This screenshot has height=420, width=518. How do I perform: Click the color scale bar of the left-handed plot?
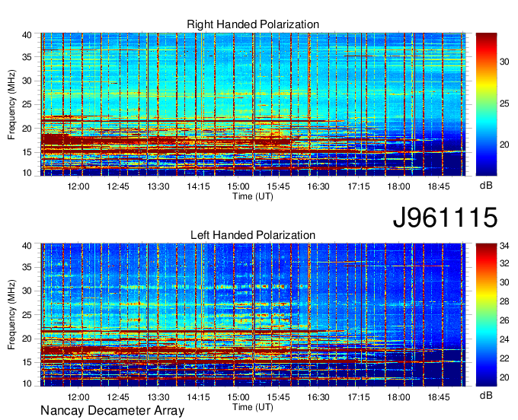point(486,315)
